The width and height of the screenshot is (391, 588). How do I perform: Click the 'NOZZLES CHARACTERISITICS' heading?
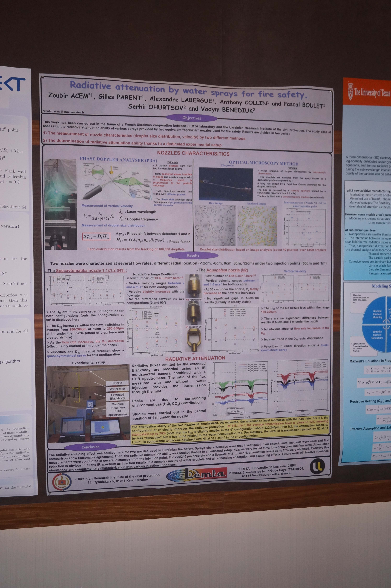tap(193, 153)
